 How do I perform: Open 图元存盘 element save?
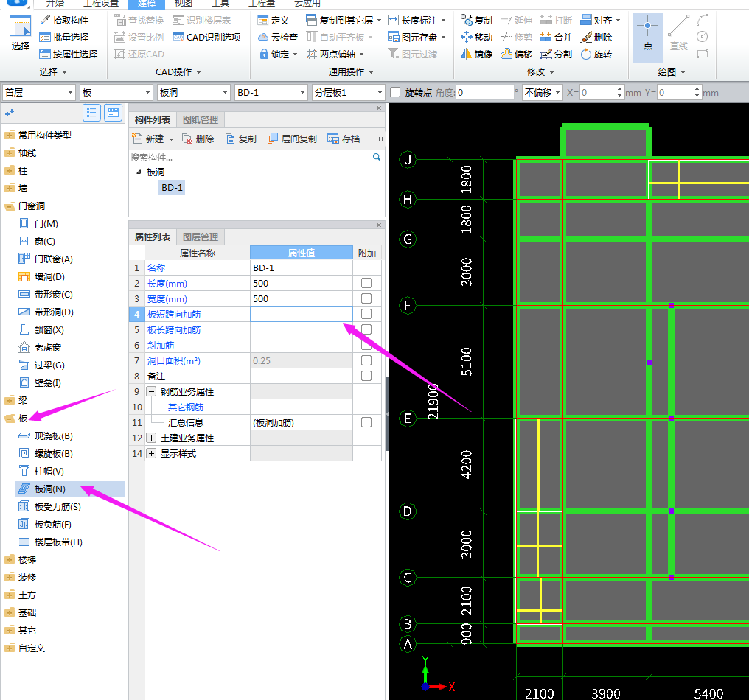pyautogui.click(x=417, y=38)
